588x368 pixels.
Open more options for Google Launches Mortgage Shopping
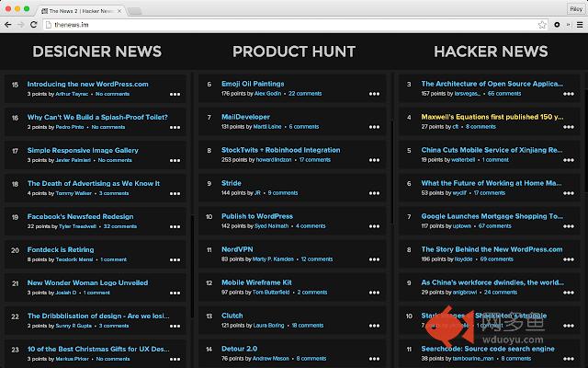569,226
